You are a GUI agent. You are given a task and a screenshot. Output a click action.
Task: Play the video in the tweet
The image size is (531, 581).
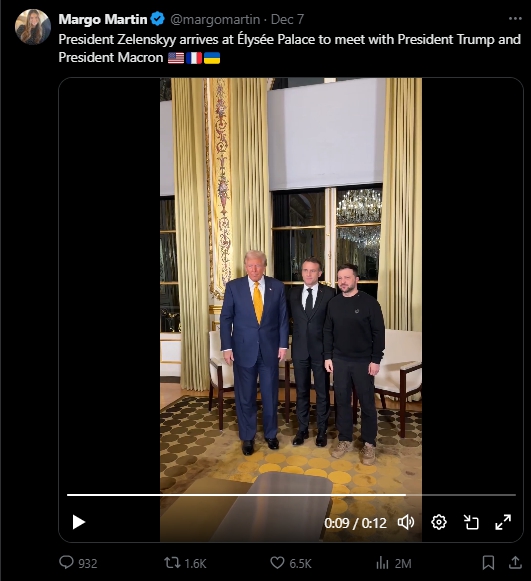(x=79, y=522)
